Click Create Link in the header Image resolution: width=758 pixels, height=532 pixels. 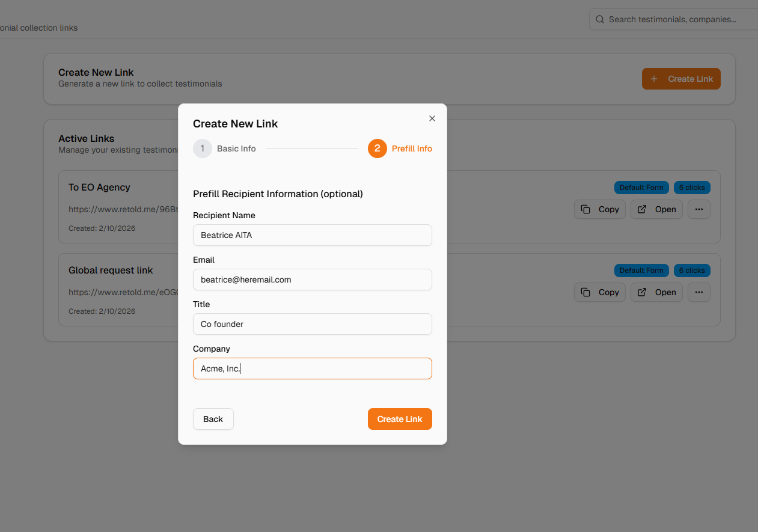click(x=681, y=78)
